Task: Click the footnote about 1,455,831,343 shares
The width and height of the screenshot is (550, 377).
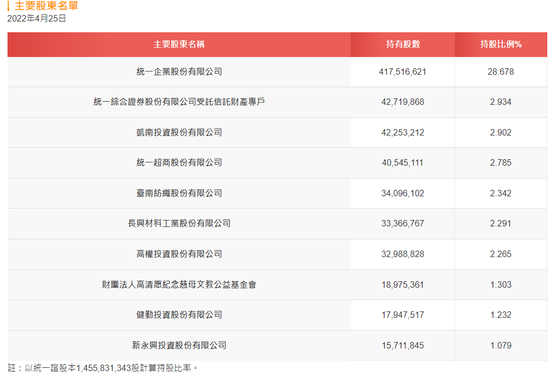Action: point(102,368)
